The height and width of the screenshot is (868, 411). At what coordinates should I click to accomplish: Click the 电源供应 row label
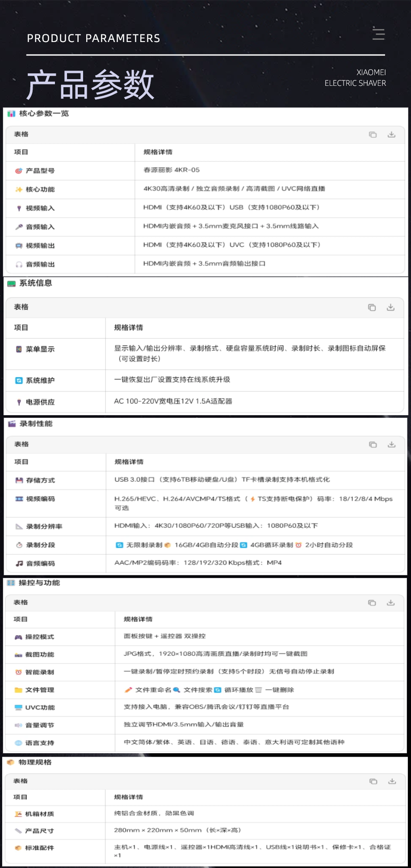point(40,402)
